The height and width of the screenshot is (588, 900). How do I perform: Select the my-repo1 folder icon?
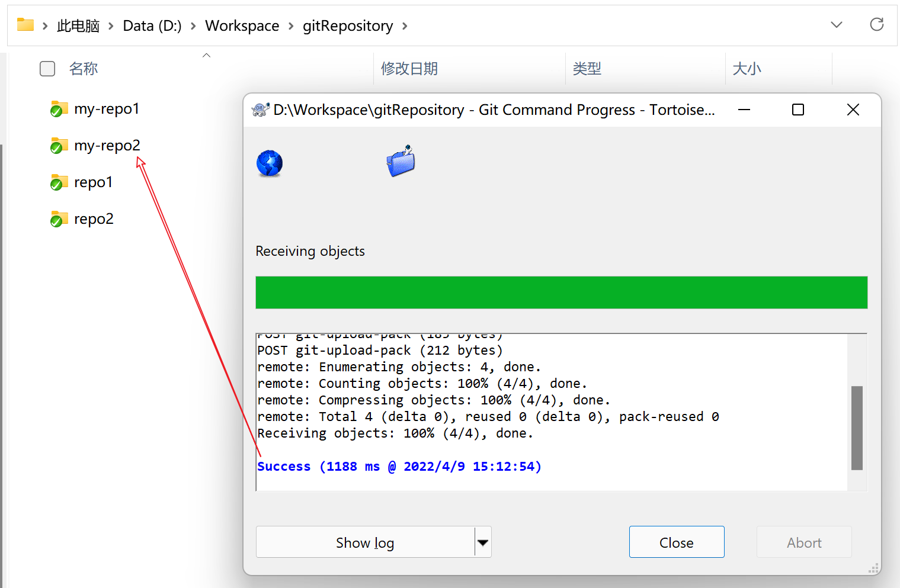tap(59, 109)
